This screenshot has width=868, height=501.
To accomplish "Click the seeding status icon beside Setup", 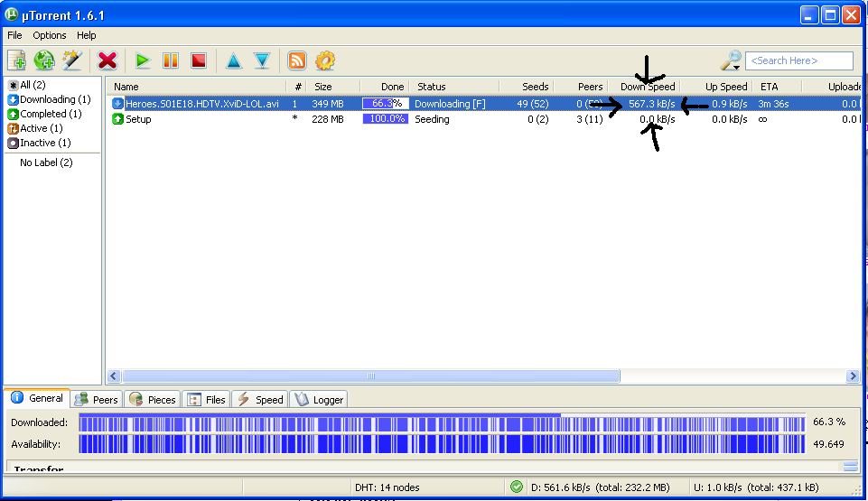I will (x=117, y=119).
